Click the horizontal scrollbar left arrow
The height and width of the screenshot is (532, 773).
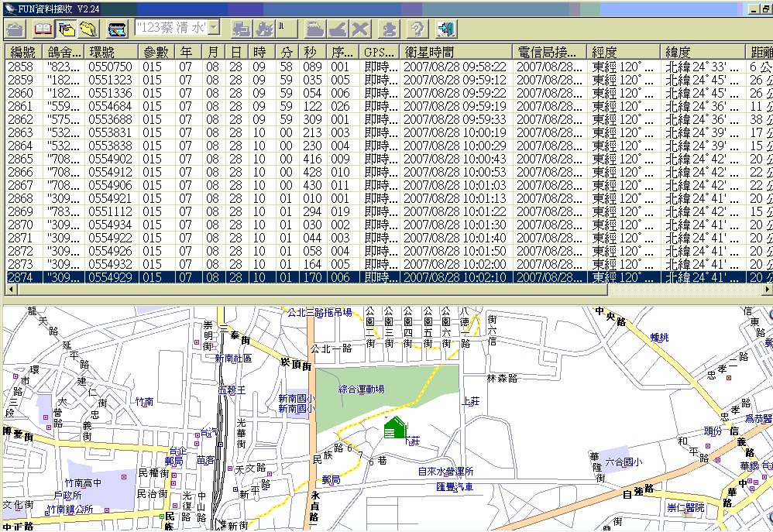[9, 289]
